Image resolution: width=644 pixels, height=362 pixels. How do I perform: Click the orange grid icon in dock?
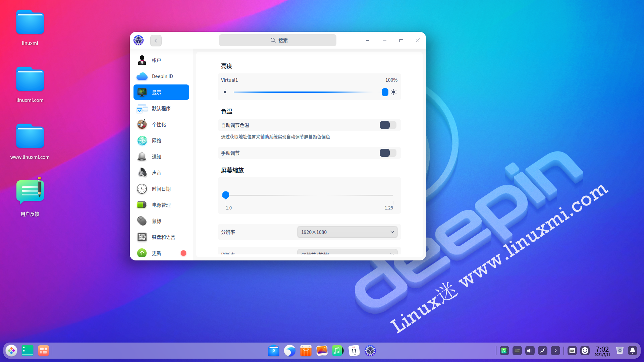pos(44,351)
